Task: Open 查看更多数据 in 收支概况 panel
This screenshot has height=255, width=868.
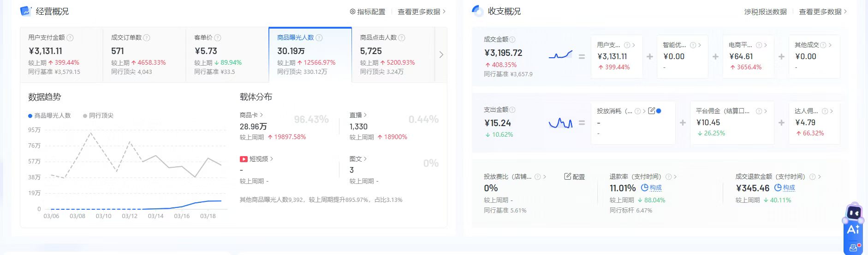Action: [823, 12]
